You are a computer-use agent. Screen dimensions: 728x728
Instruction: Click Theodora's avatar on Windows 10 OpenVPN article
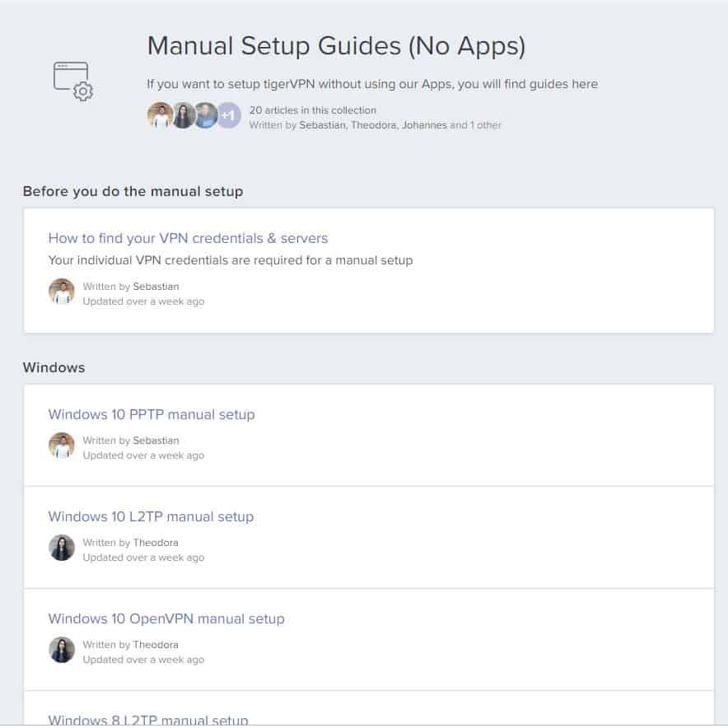[x=62, y=650]
